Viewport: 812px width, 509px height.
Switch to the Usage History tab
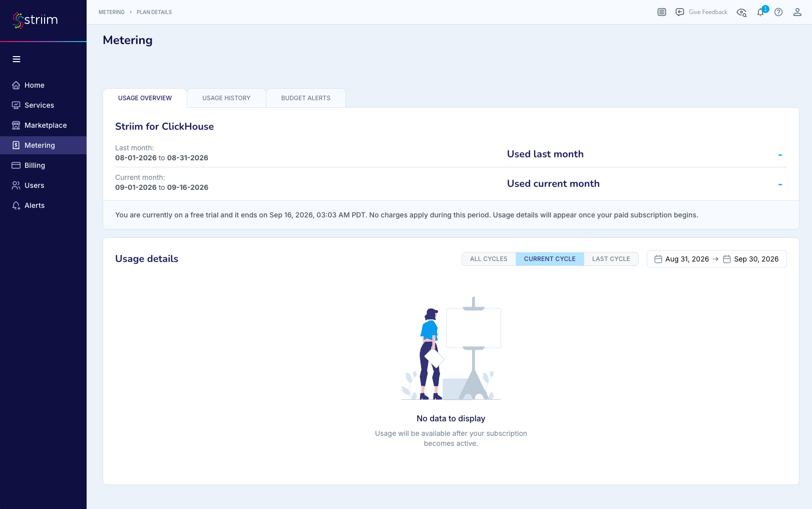coord(226,98)
